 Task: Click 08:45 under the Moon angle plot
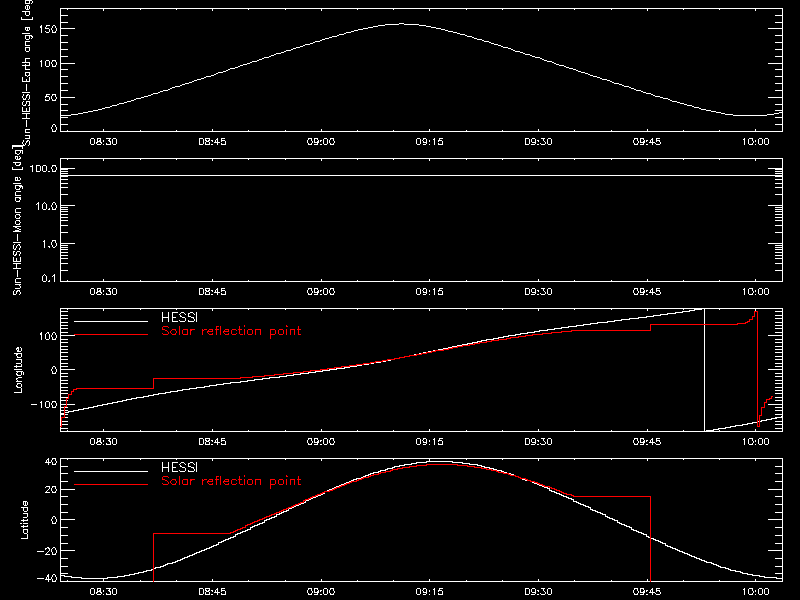tap(212, 291)
